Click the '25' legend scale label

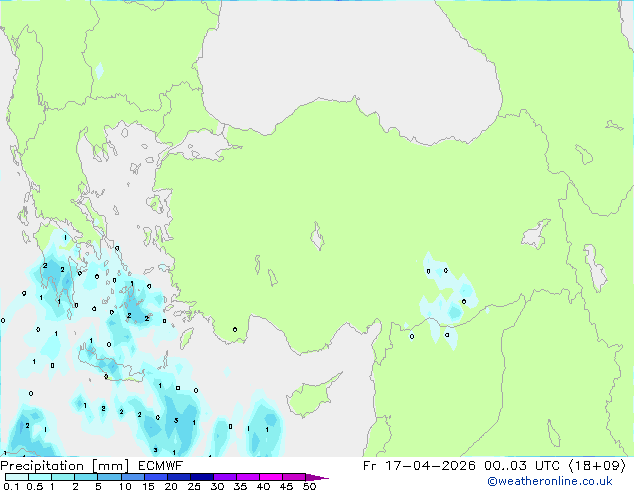point(194,486)
